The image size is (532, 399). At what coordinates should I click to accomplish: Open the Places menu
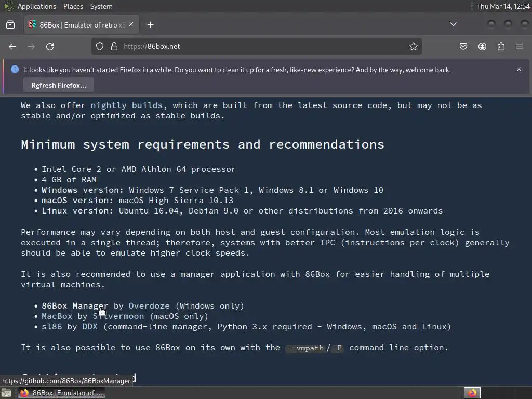point(73,6)
